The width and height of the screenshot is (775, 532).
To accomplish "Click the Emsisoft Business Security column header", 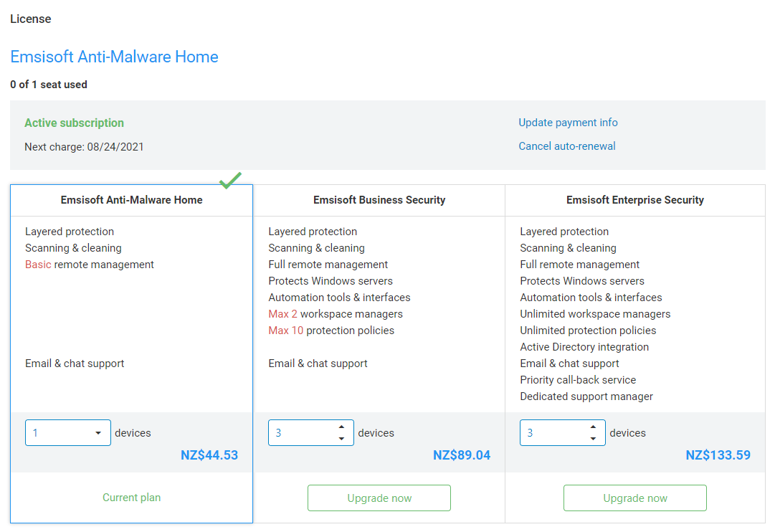I will [379, 200].
